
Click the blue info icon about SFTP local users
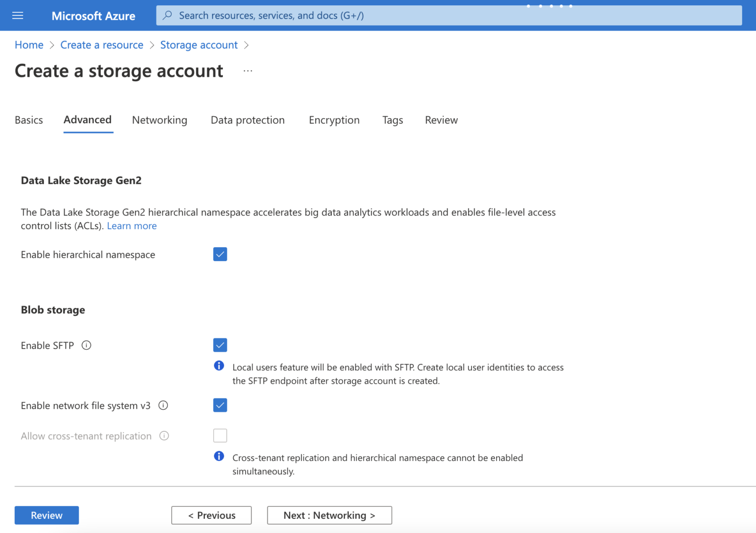pos(219,366)
